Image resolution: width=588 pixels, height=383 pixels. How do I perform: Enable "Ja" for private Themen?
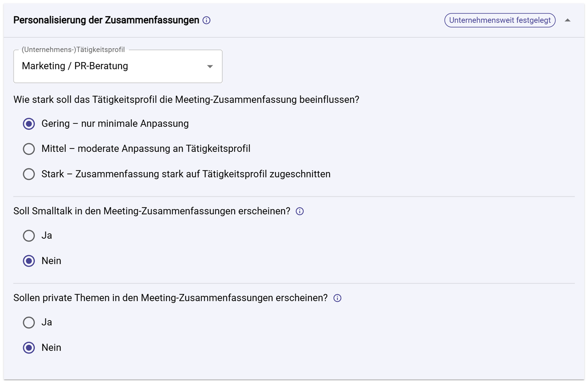click(29, 322)
